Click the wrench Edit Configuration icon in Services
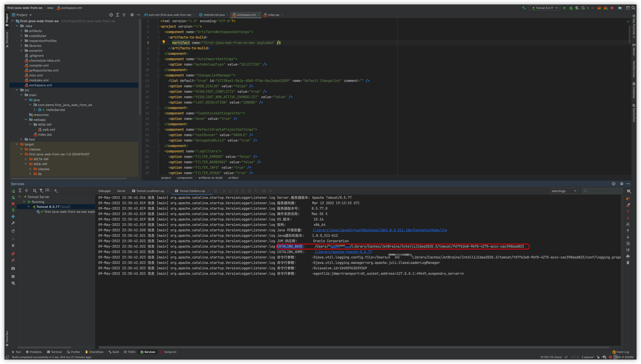The image size is (641, 364). click(x=13, y=223)
